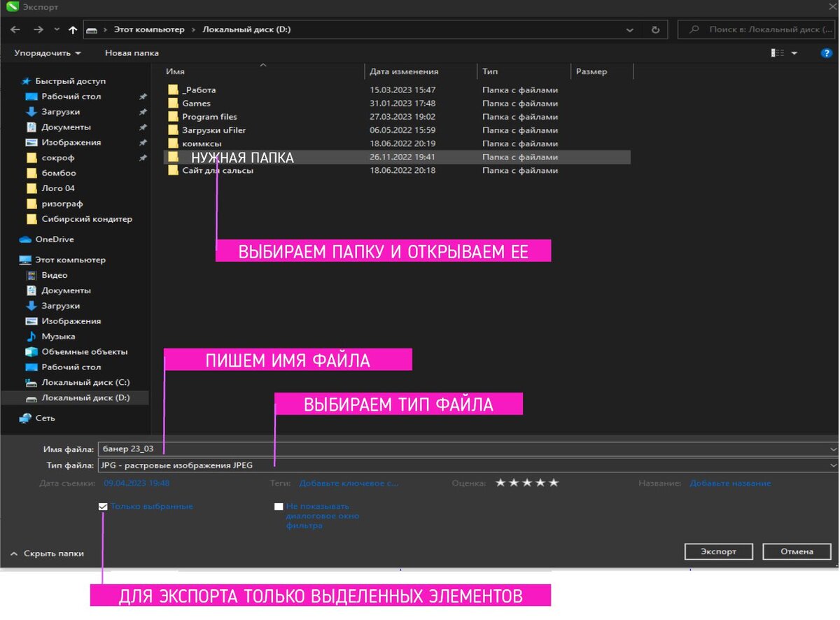Add a title via Добавьте название
Screen dimensions: 840x620
(x=730, y=484)
